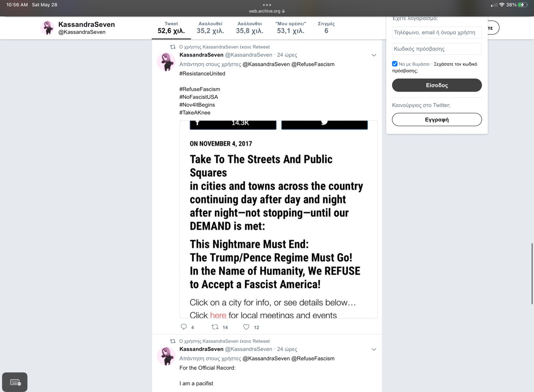The width and height of the screenshot is (534, 392).
Task: Open the 'Μου αρέσει' 53,1 χιλ. tab
Action: pos(290,28)
